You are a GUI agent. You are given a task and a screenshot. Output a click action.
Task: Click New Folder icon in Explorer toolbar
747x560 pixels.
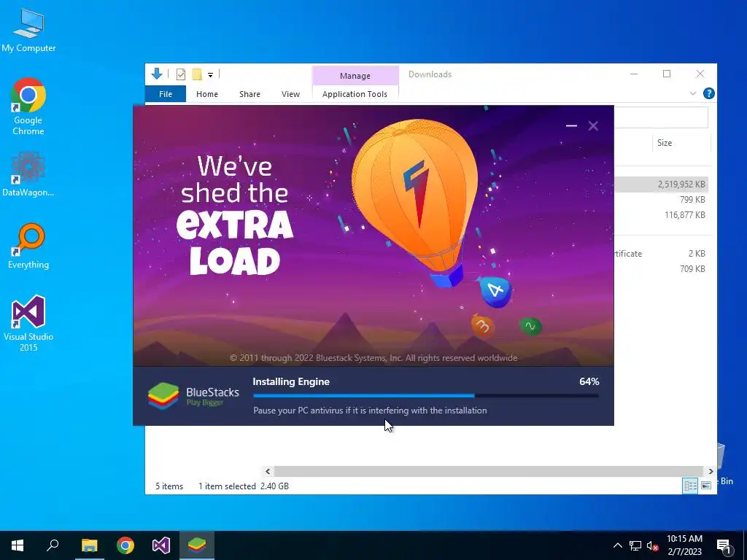tap(197, 74)
